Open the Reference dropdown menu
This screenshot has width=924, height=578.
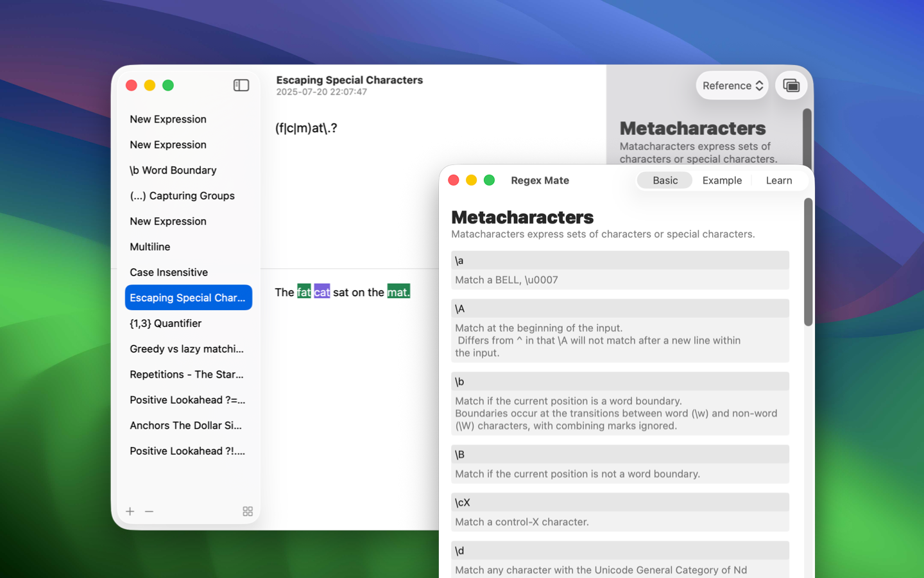pyautogui.click(x=732, y=85)
